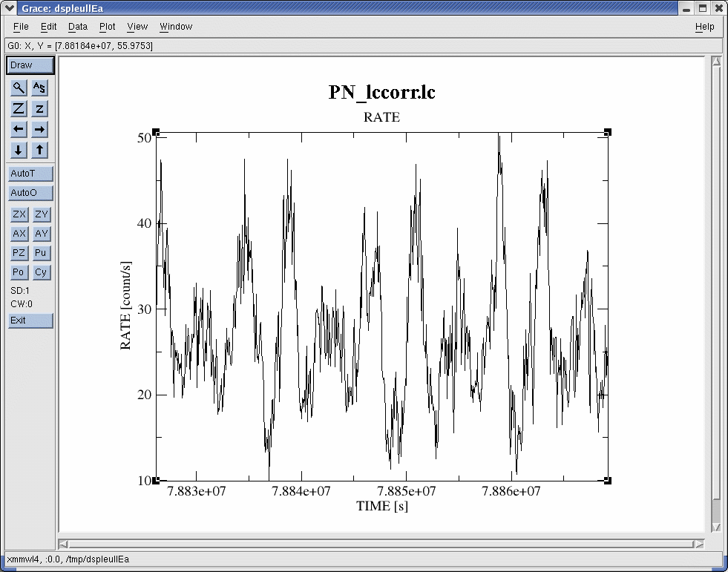Image resolution: width=728 pixels, height=572 pixels.
Task: Click the X tick label 7.883e+07
Action: pyautogui.click(x=196, y=490)
